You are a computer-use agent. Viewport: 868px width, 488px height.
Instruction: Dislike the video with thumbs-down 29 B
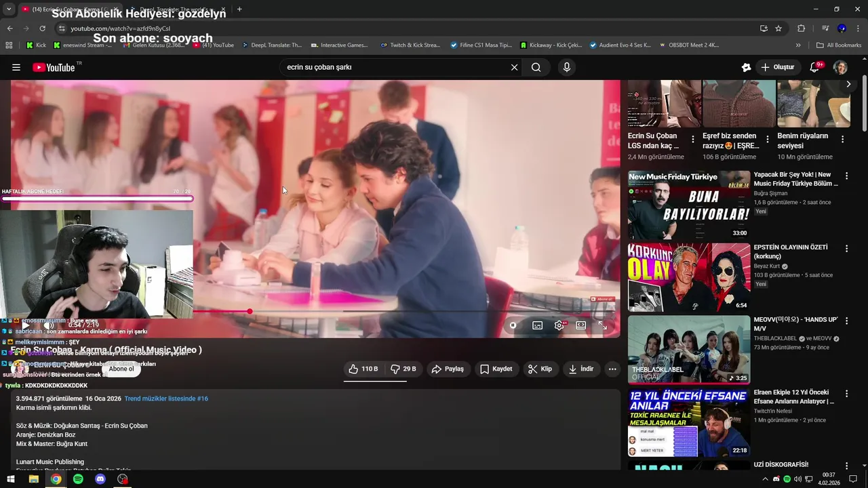403,369
